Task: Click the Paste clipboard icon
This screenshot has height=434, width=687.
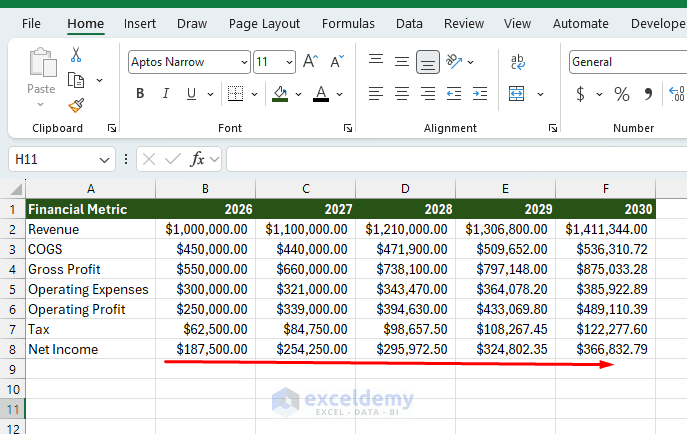Action: click(42, 62)
